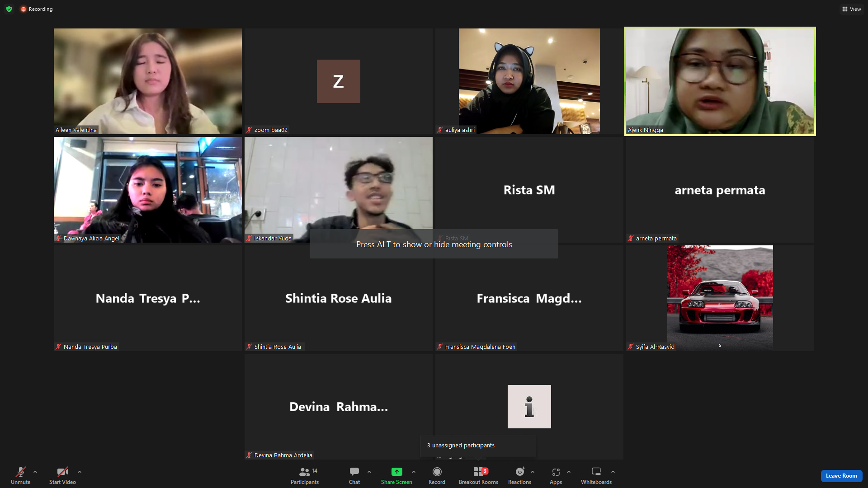Select Syifa Al-Rasyid's red car picture
This screenshot has width=868, height=488.
point(720,298)
